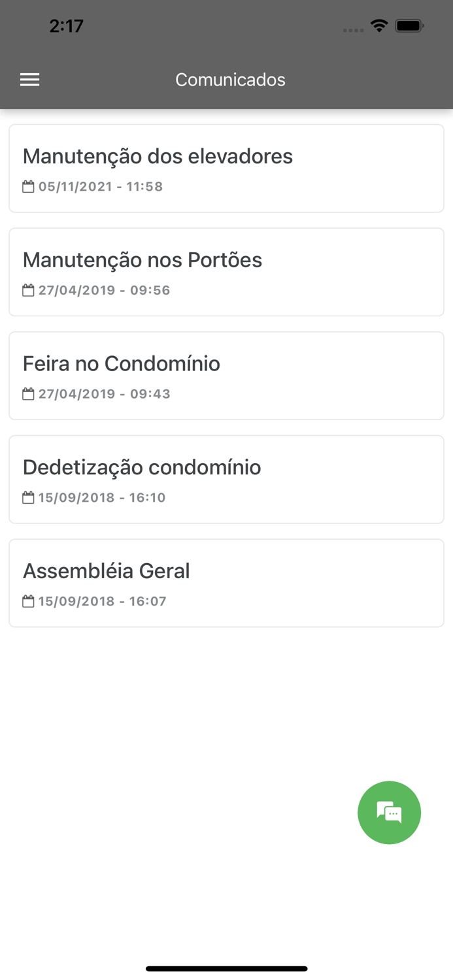Click the calendar icon for Feira no Condomínio
The image size is (453, 980).
tap(28, 393)
